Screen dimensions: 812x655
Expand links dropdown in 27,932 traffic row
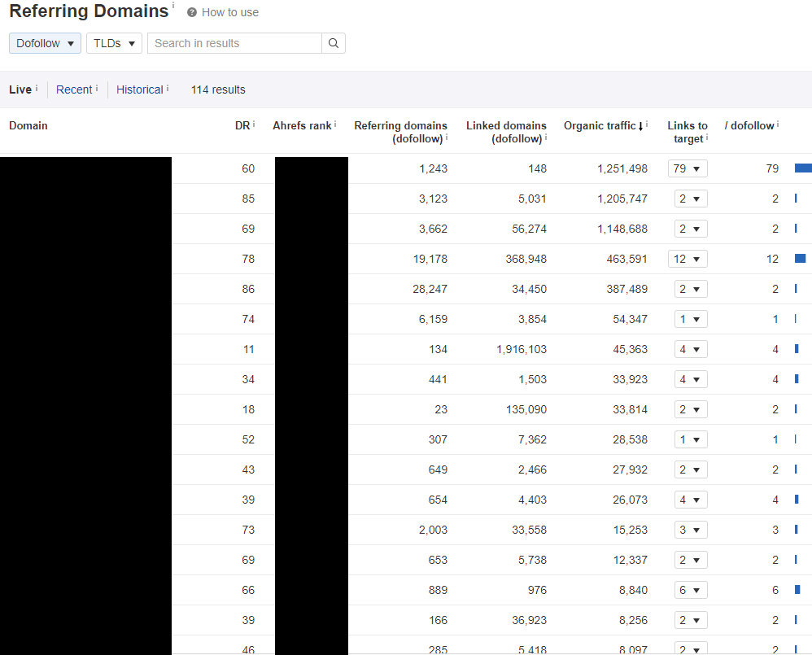coord(690,469)
